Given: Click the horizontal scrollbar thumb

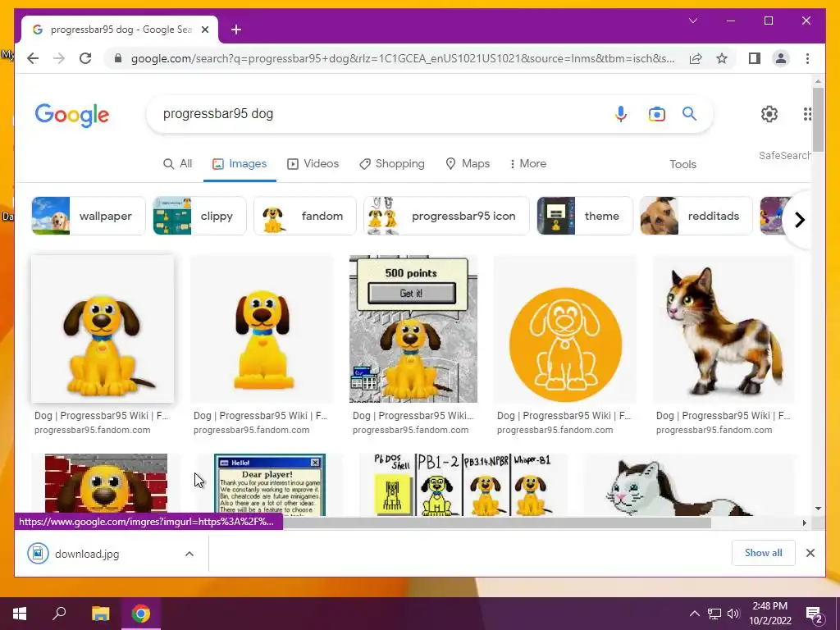Looking at the screenshot, I should (497, 523).
